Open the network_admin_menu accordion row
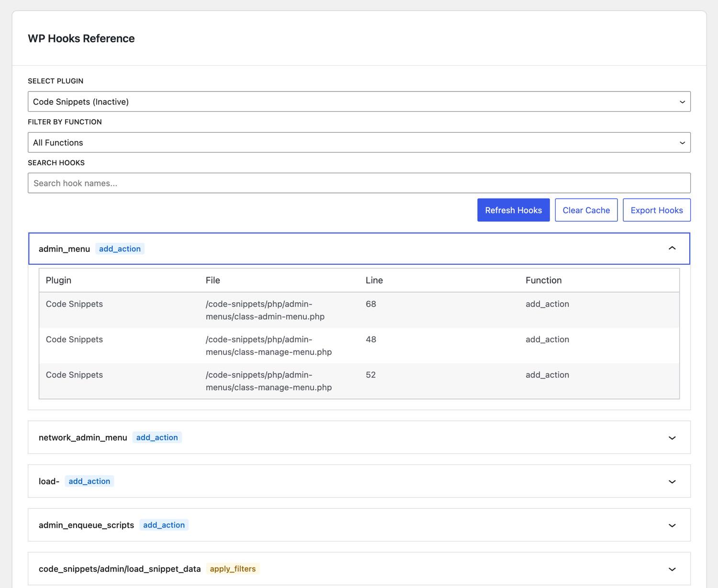The height and width of the screenshot is (588, 718). (x=359, y=437)
